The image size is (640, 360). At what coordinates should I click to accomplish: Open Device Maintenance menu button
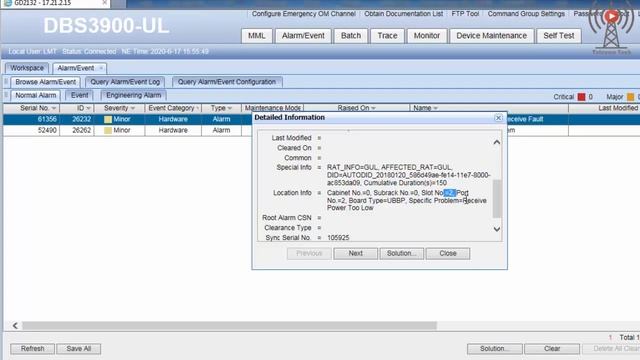pos(491,36)
